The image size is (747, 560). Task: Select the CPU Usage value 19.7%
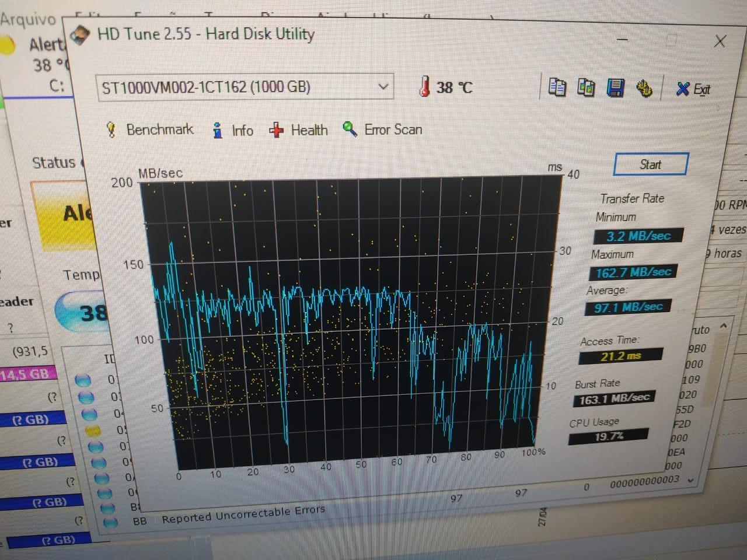609,436
